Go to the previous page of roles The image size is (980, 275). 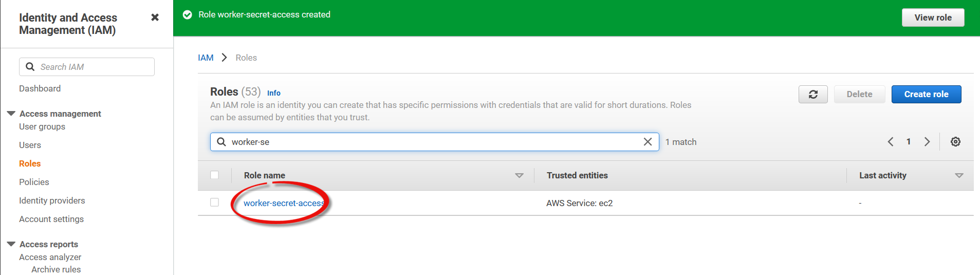891,142
